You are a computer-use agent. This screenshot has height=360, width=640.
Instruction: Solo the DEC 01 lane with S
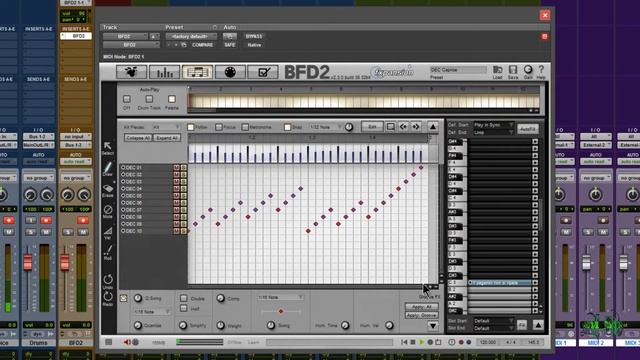click(x=183, y=168)
